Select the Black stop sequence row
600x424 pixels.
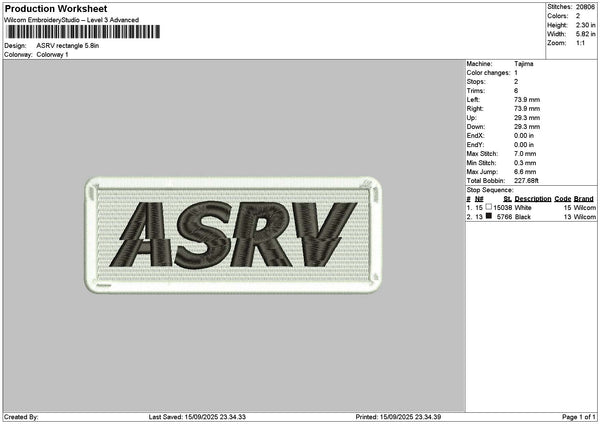(531, 217)
